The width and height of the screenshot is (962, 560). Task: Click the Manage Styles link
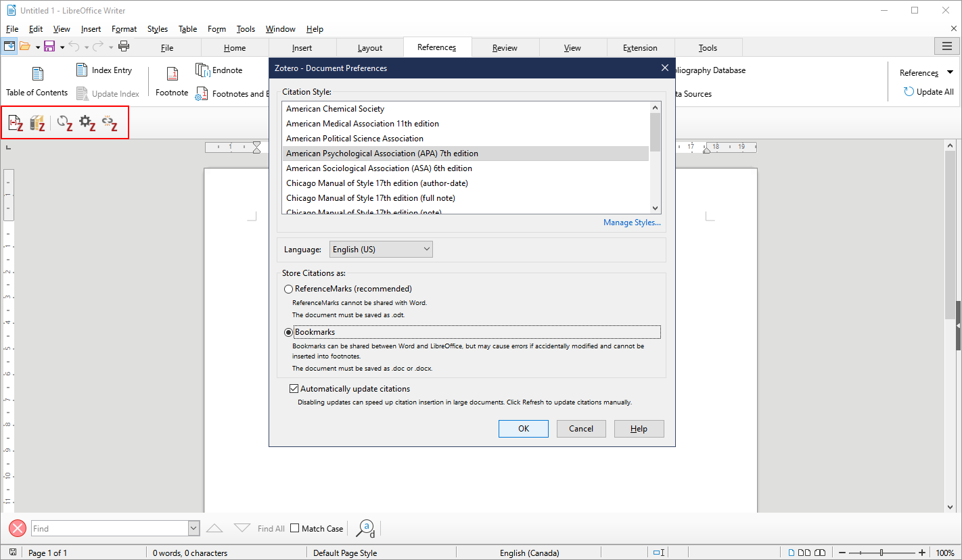pyautogui.click(x=631, y=222)
